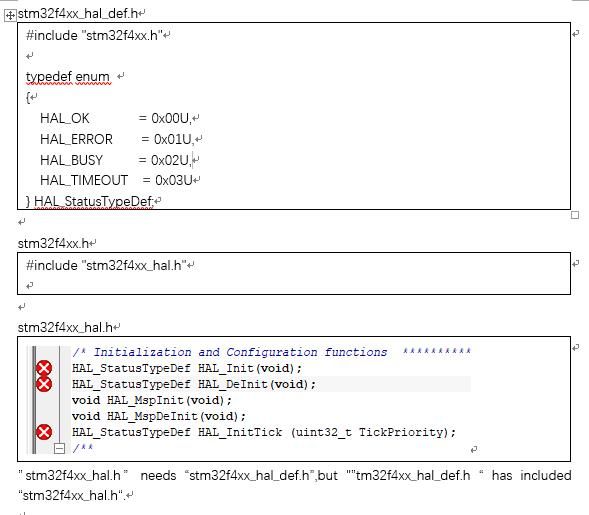Click error icon beside HAL_InitTick line
Screen dimensions: 589x515
(44, 432)
